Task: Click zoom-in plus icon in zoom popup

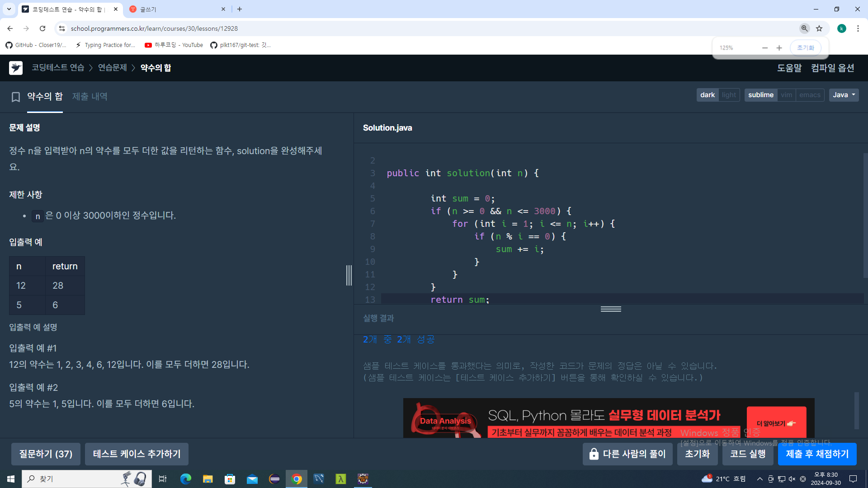Action: click(x=779, y=48)
